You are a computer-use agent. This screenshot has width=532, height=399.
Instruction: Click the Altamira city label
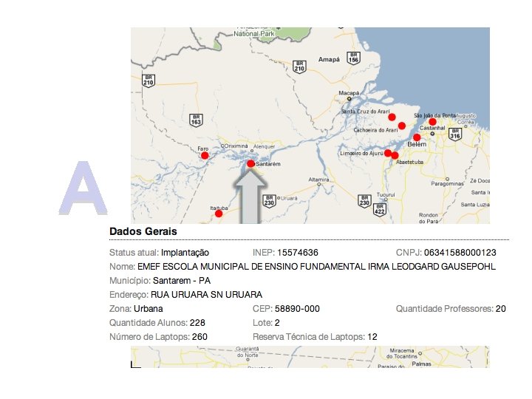[x=318, y=180]
